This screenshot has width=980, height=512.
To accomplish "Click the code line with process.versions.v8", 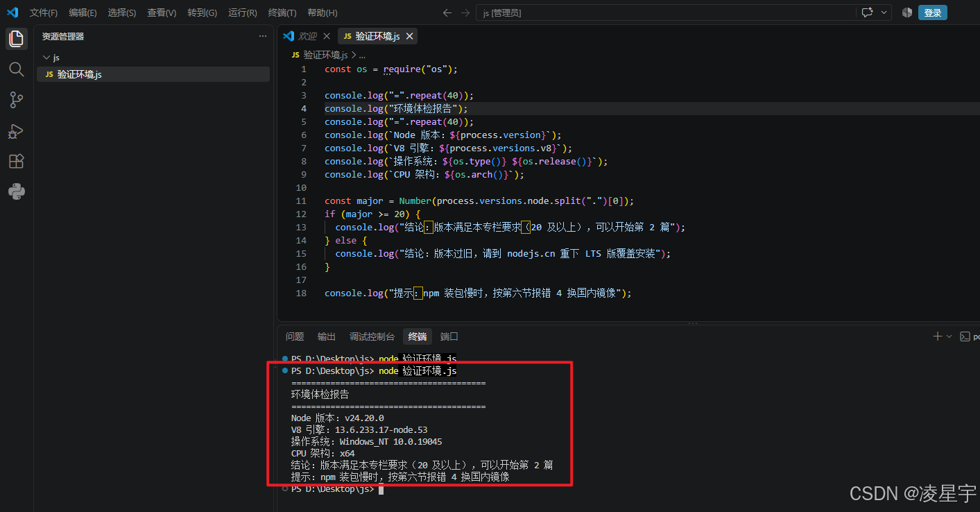I will click(x=448, y=148).
